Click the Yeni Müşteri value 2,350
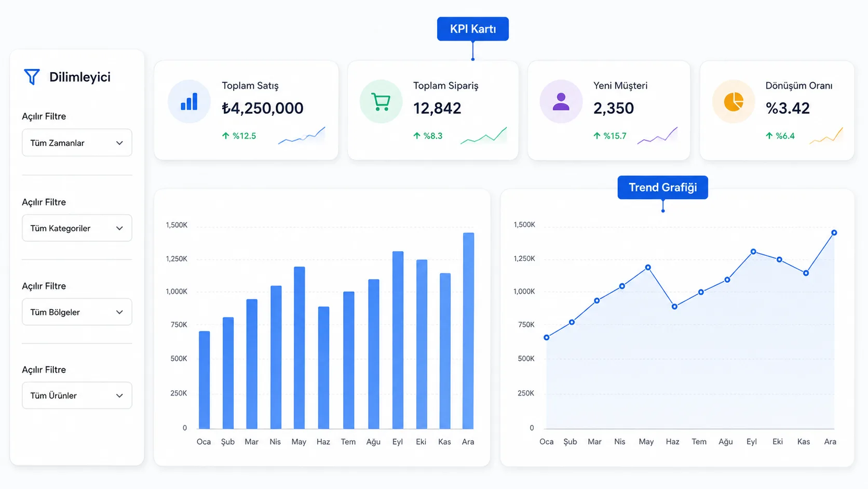The width and height of the screenshot is (868, 489). coord(614,108)
